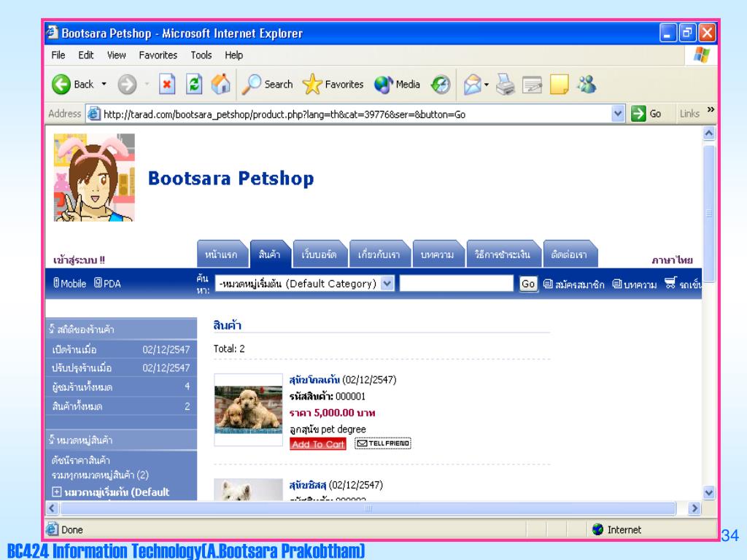The width and height of the screenshot is (747, 560).
Task: Open the เว็บบอร์ด tab
Action: tap(320, 254)
